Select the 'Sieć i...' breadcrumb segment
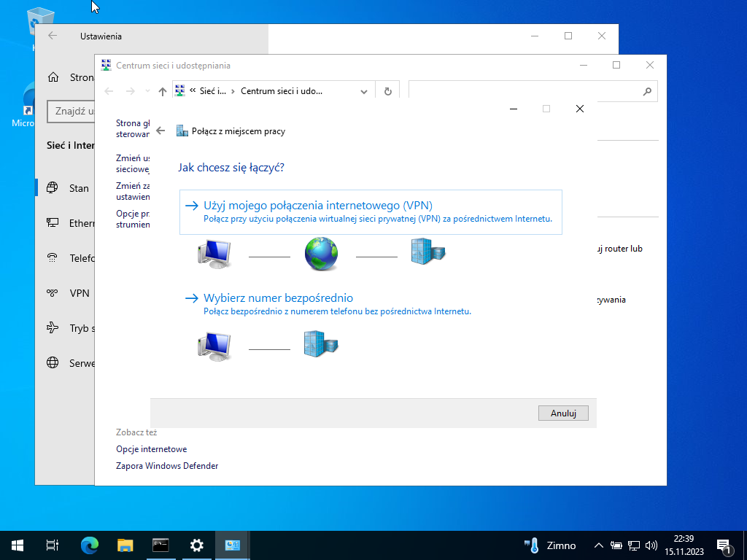The image size is (747, 560). click(x=213, y=91)
